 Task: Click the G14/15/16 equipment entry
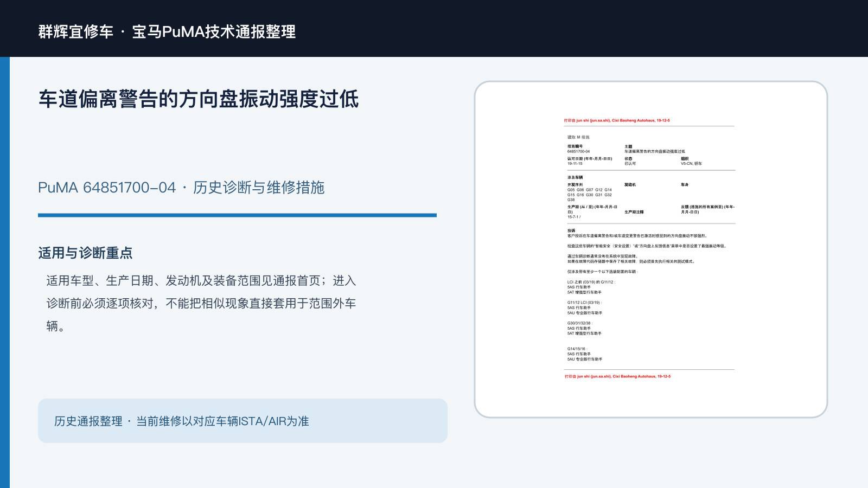(585, 354)
